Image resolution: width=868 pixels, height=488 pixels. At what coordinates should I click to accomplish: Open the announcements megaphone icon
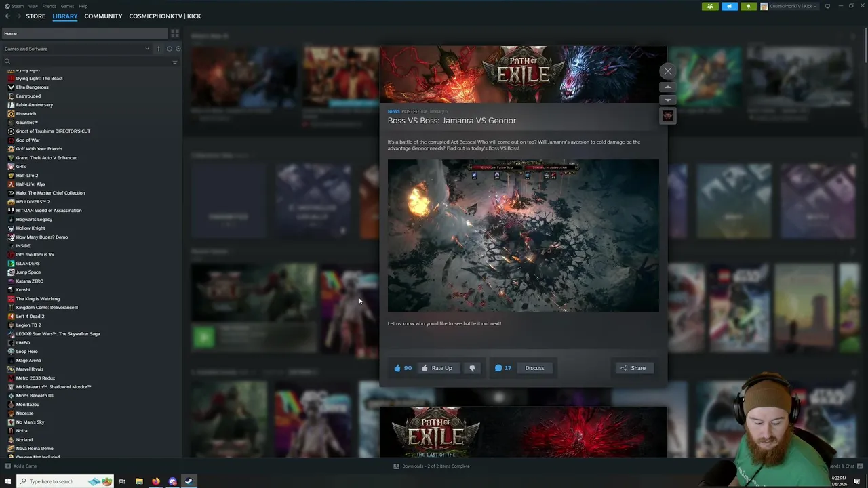tap(729, 6)
